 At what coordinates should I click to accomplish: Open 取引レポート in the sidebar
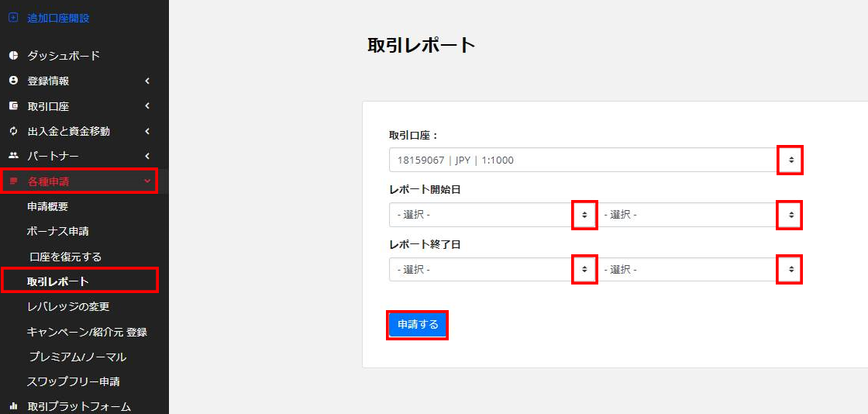tap(57, 281)
